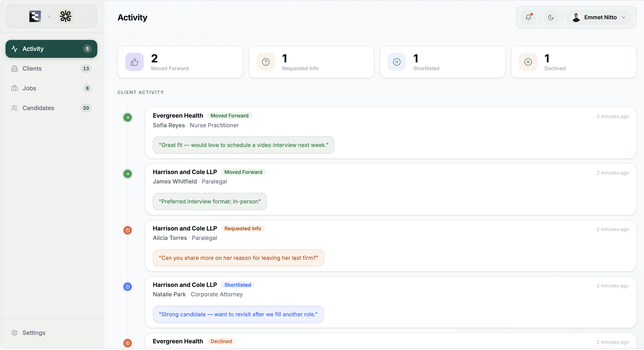Select the Moved Forward summary card
The height and width of the screenshot is (350, 644).
pos(180,62)
